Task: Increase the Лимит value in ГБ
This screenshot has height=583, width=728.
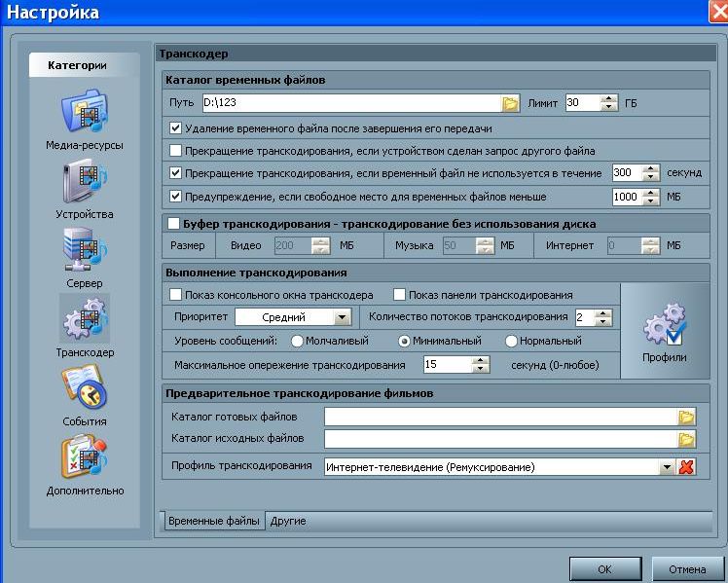Action: [609, 97]
